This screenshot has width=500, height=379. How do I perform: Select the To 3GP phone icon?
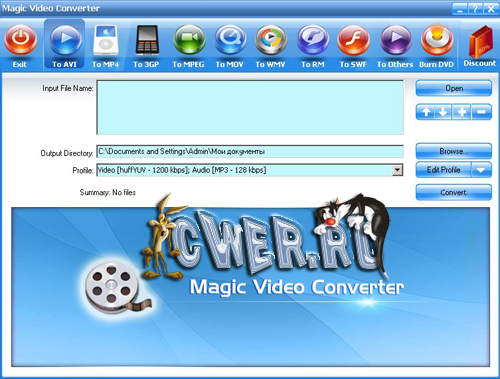[147, 40]
